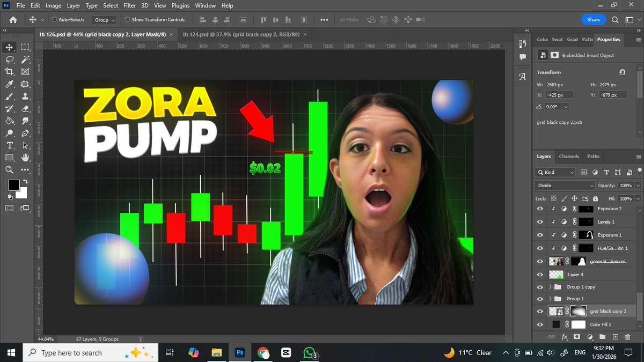Switch to the Channels tab
Image resolution: width=644 pixels, height=362 pixels.
point(569,156)
